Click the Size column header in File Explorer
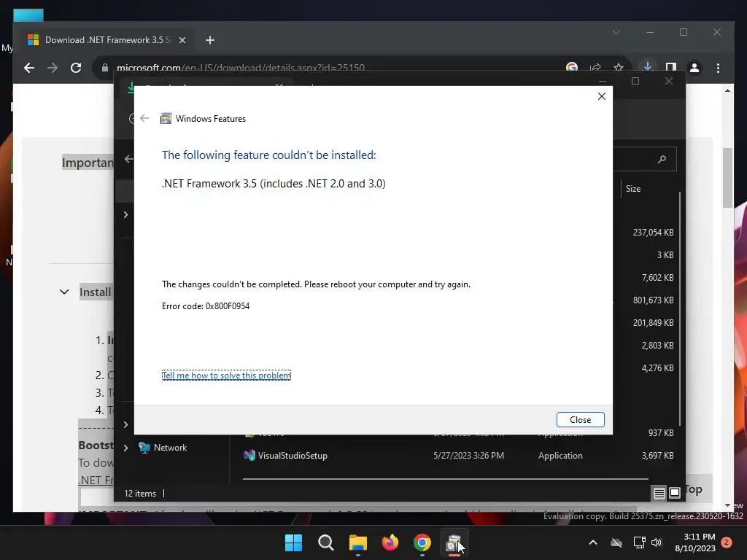 633,189
